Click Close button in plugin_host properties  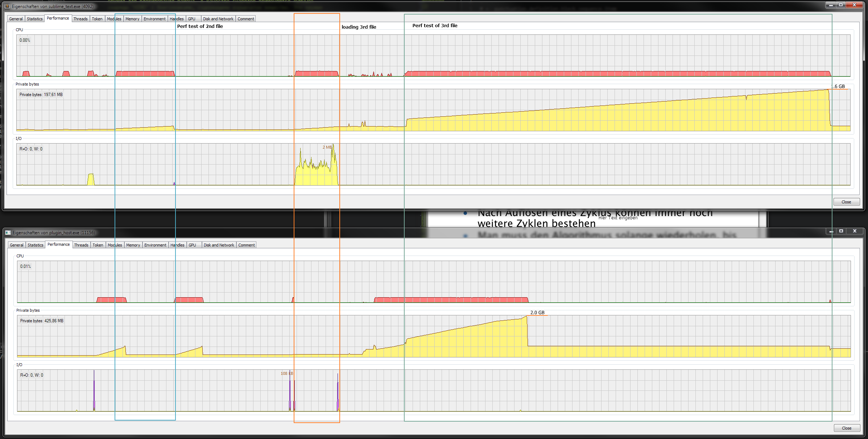tap(846, 428)
